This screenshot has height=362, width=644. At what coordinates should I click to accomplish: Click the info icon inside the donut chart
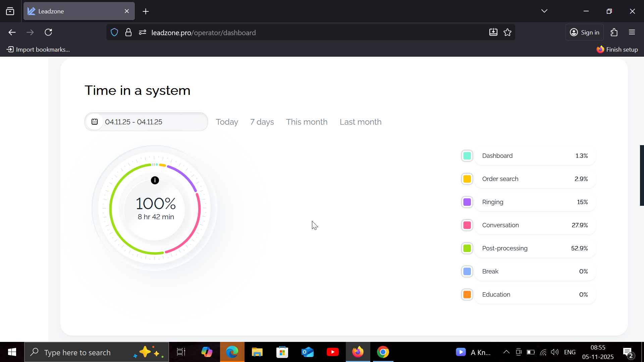pos(155,180)
